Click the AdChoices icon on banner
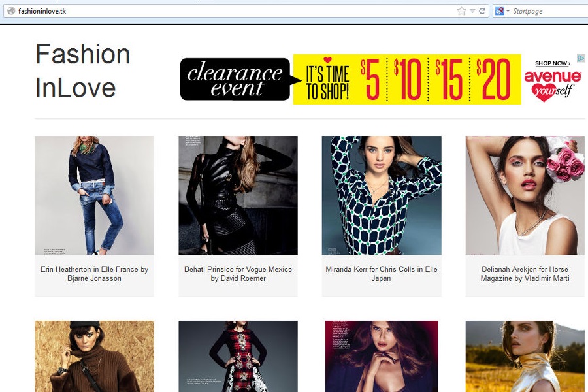This screenshot has height=392, width=588. 580,58
